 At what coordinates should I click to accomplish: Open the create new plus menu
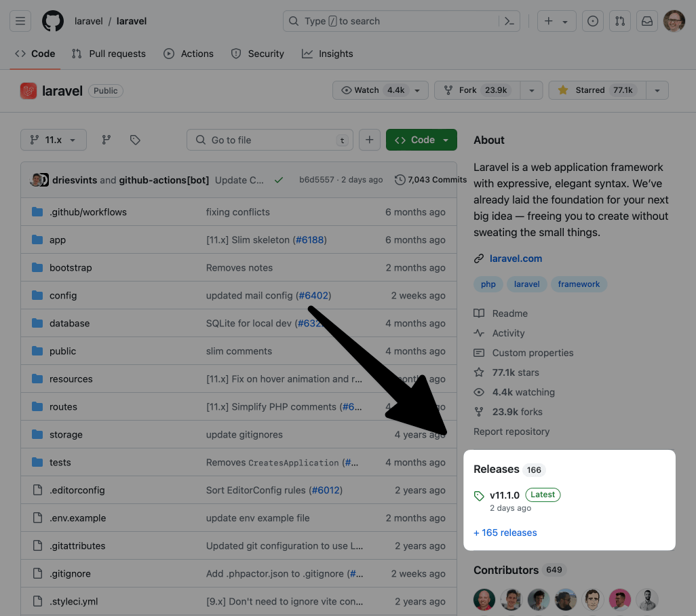coord(557,21)
